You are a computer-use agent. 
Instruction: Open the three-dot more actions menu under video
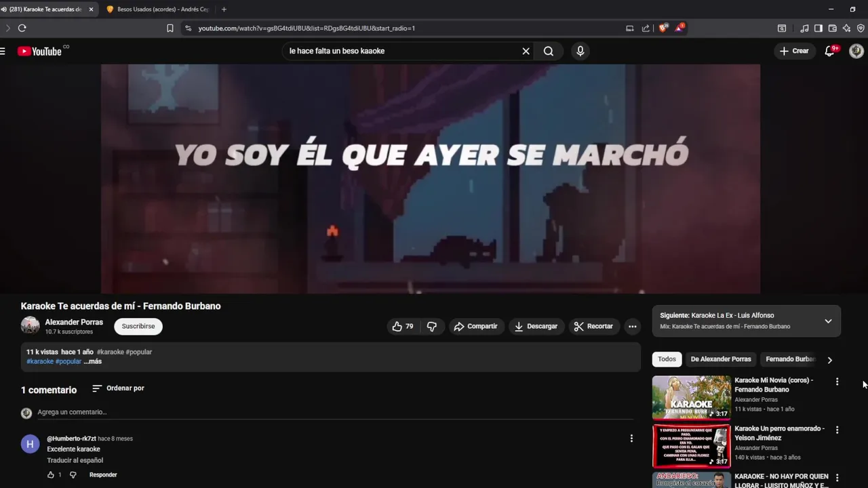[632, 326]
